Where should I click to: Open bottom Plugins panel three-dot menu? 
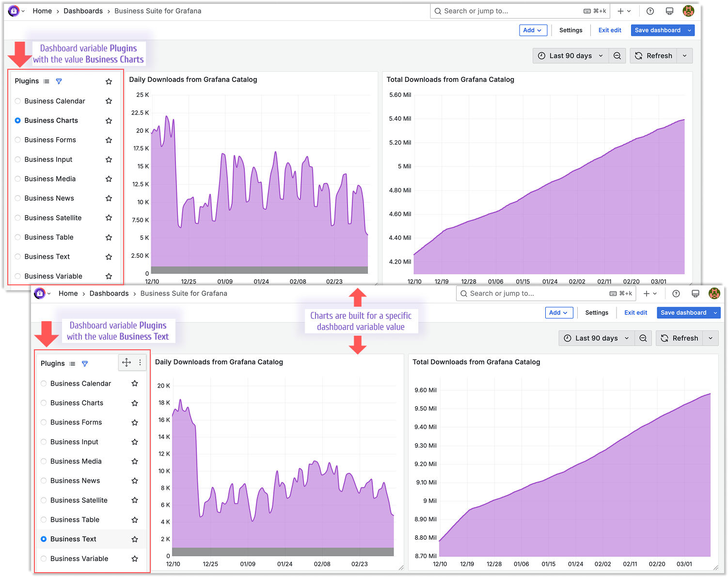[140, 362]
